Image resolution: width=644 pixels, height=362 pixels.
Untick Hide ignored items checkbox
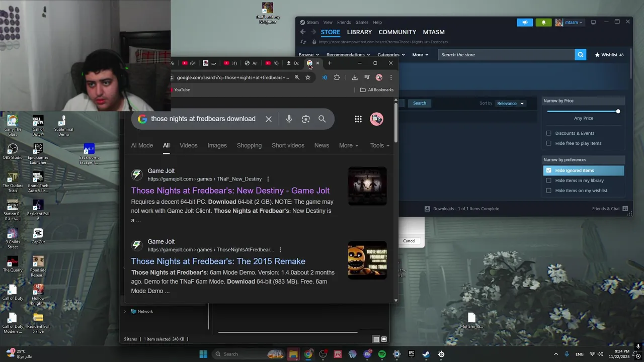tap(549, 170)
